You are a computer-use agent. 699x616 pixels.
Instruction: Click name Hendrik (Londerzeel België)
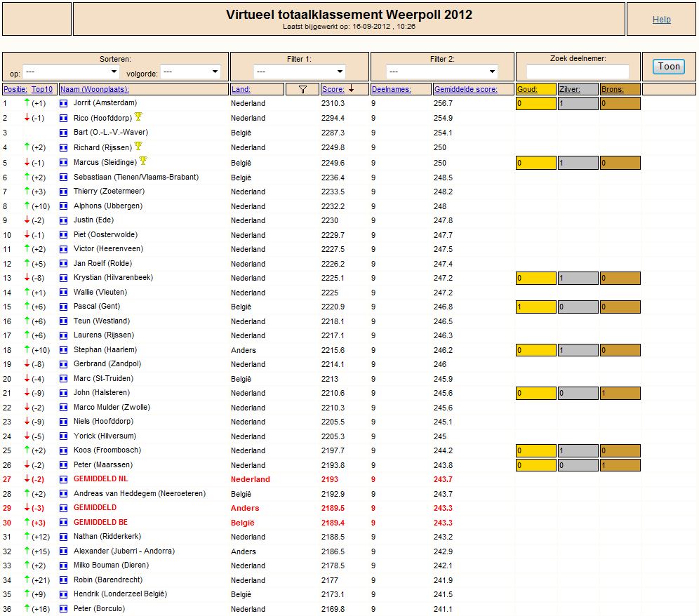[121, 594]
